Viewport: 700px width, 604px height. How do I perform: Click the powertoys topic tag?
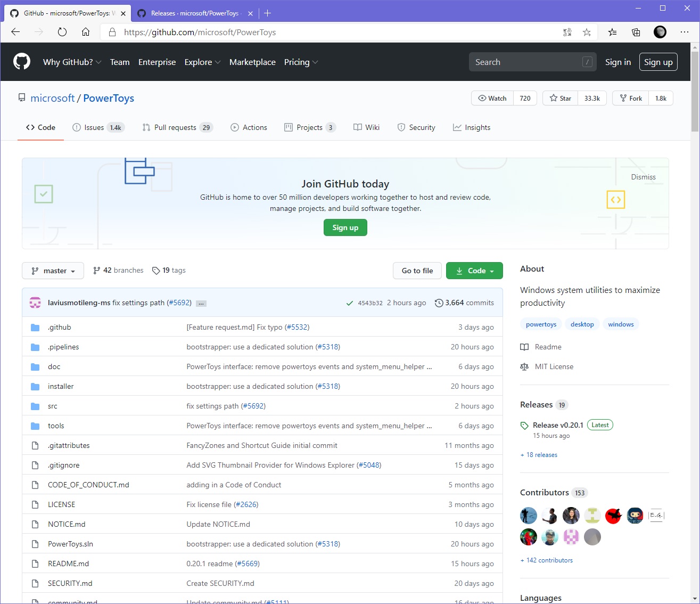pos(541,324)
